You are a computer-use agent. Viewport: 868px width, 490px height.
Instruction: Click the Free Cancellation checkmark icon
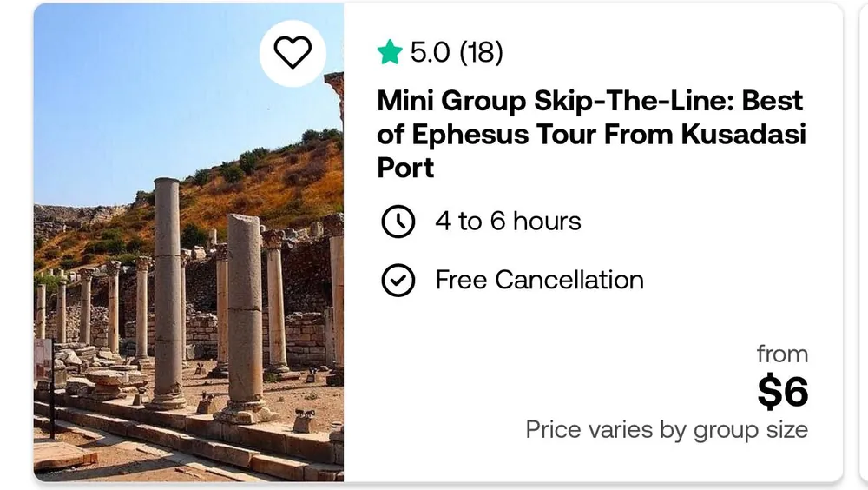tap(398, 281)
